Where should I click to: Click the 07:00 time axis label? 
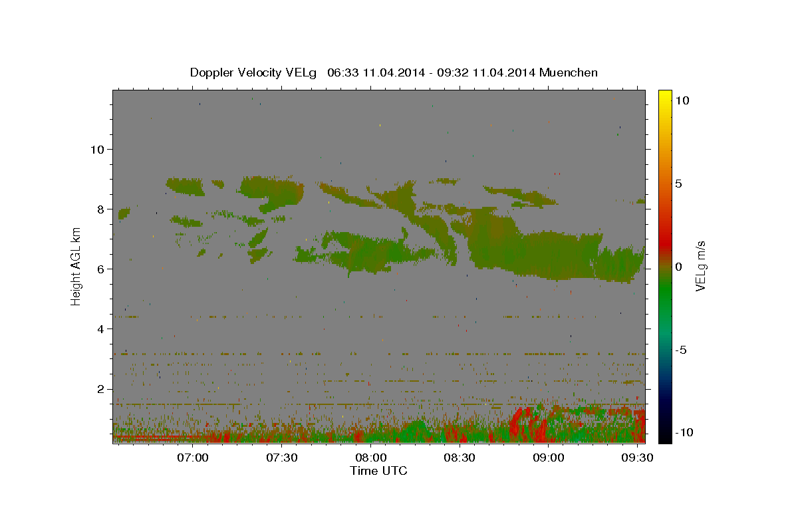pyautogui.click(x=194, y=458)
